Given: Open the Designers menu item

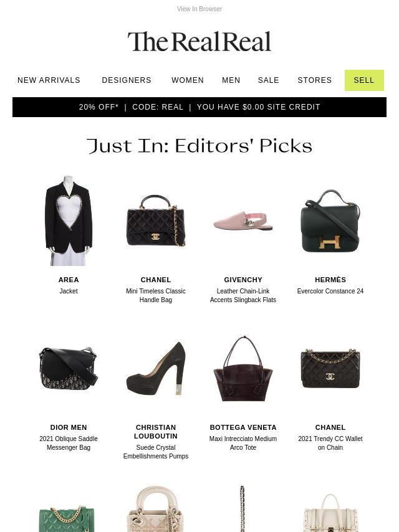Looking at the screenshot, I should pyautogui.click(x=127, y=80).
